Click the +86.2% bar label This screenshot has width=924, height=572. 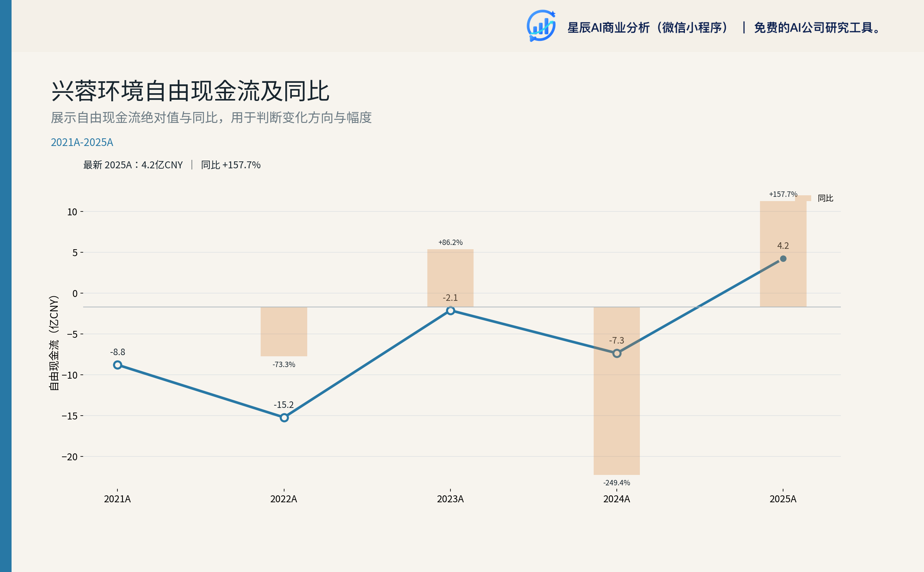(x=450, y=242)
